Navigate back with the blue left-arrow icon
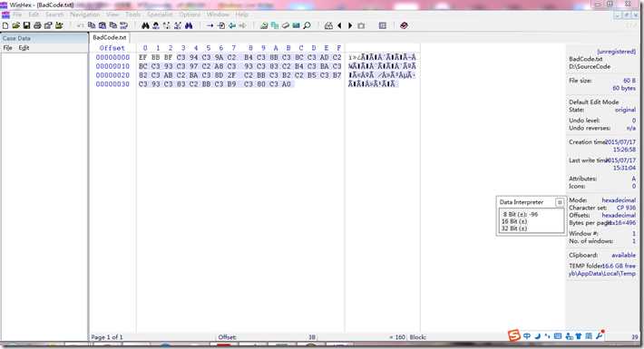 [x=232, y=25]
